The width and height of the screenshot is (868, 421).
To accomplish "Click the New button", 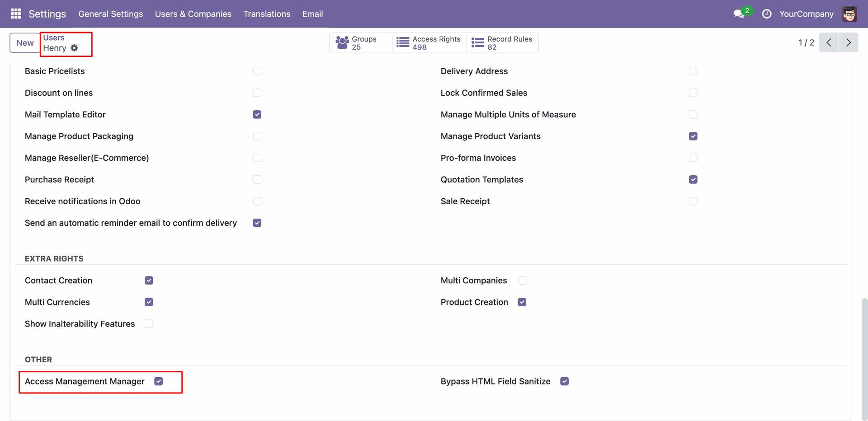I will (25, 43).
